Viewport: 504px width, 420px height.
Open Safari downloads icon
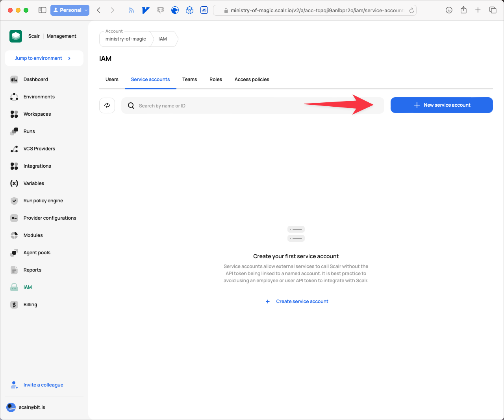449,10
